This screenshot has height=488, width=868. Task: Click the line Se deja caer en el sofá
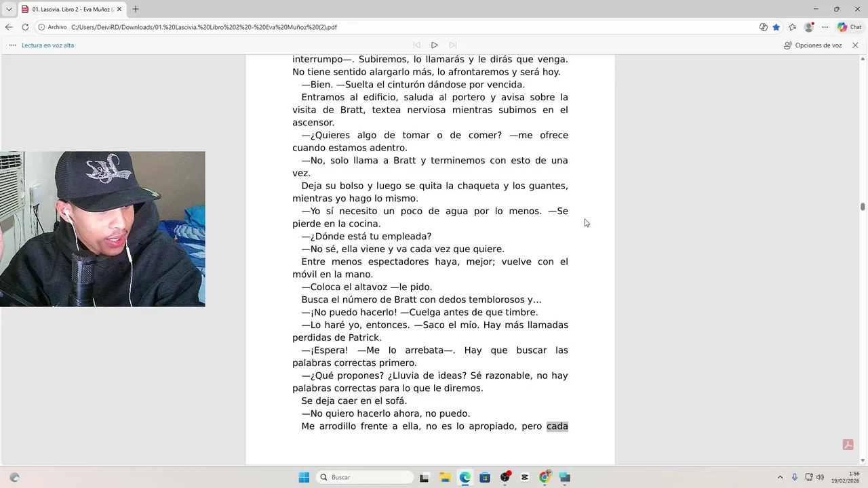tap(354, 401)
